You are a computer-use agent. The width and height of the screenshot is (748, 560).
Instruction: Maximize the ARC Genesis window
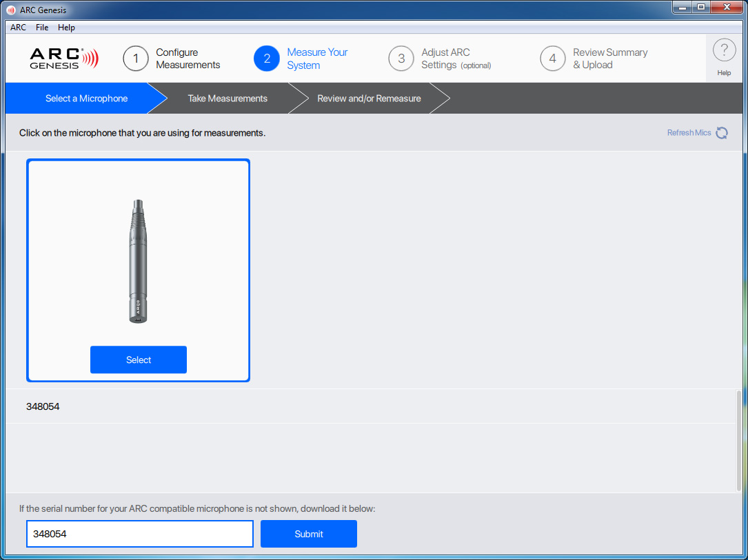tap(701, 7)
